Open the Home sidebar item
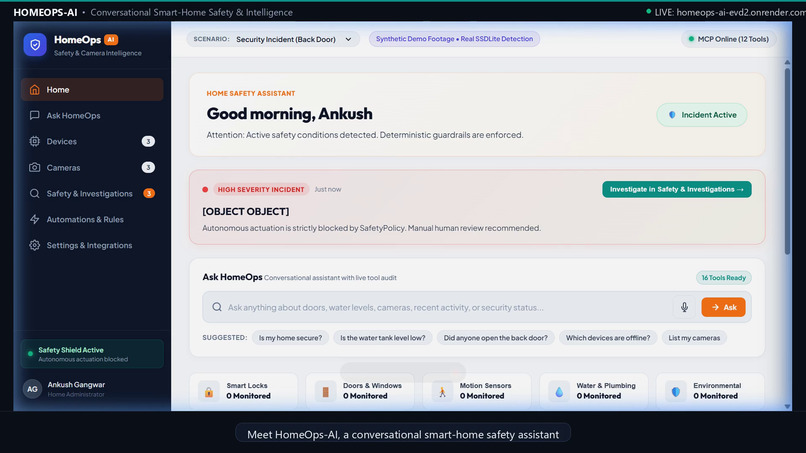The width and height of the screenshot is (806, 453). pos(92,89)
